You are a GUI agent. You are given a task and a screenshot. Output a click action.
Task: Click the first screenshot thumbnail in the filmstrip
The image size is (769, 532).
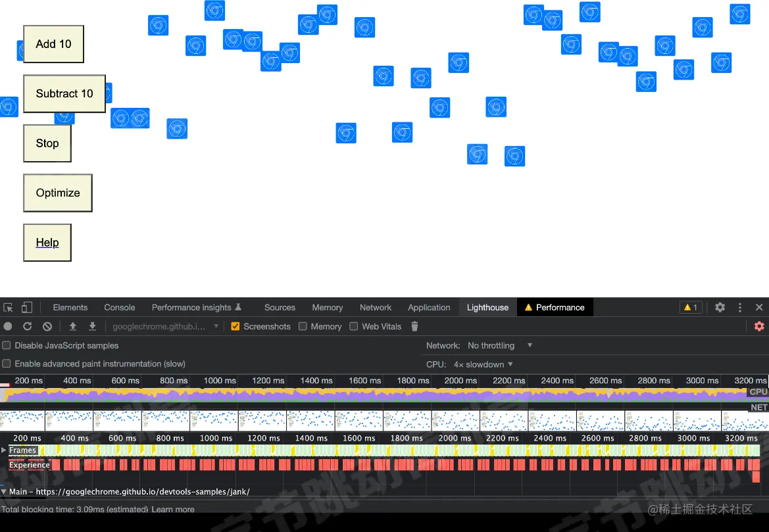pos(22,421)
